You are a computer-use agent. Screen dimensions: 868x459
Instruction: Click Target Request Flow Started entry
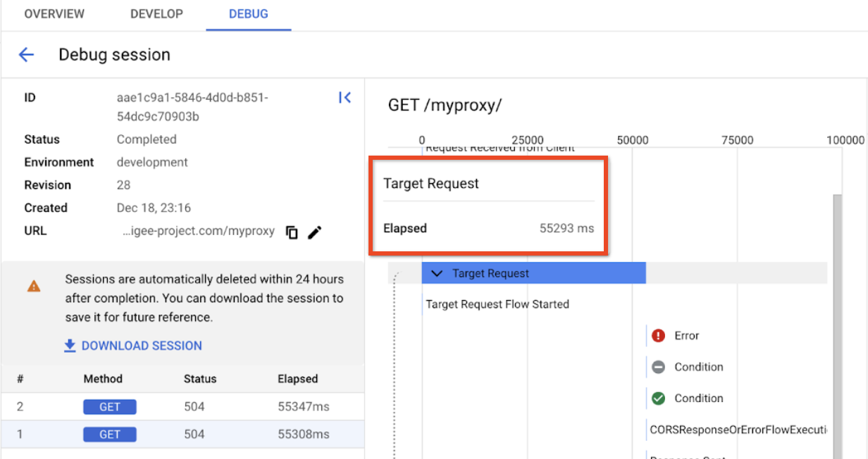(497, 304)
